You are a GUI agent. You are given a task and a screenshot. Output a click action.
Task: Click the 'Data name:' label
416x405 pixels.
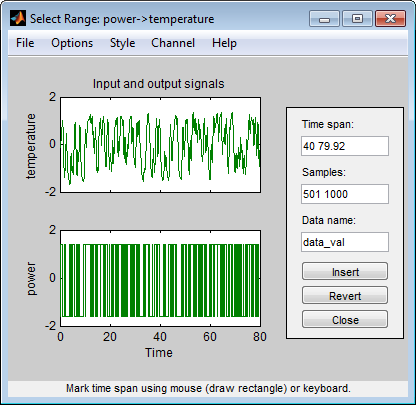coord(329,220)
